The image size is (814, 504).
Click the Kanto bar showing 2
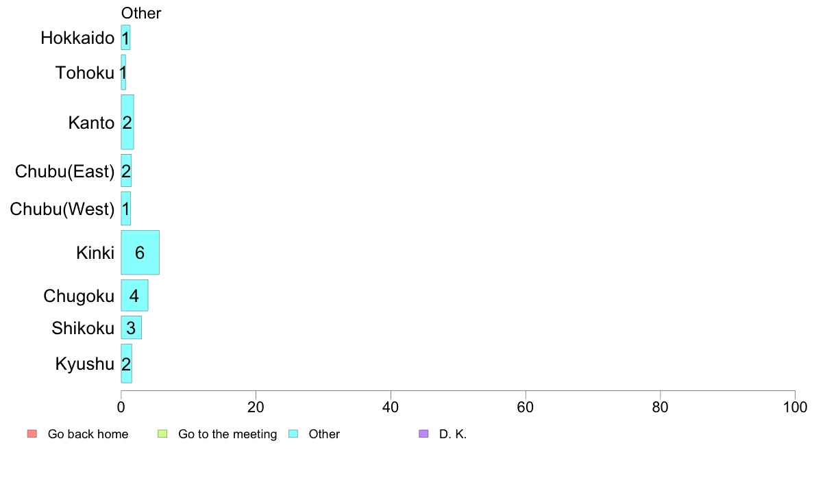[127, 122]
